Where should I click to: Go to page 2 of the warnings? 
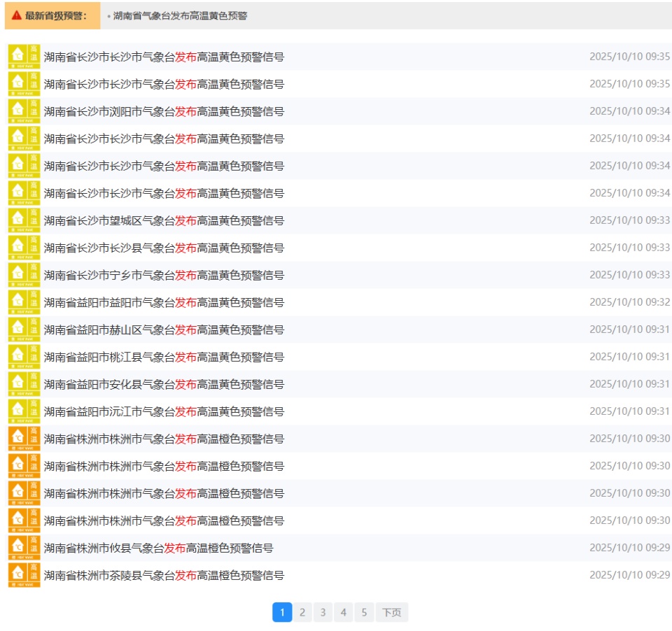302,613
